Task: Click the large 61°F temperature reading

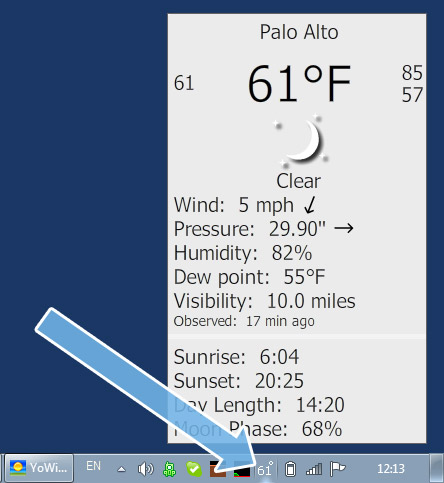Action: click(x=299, y=83)
